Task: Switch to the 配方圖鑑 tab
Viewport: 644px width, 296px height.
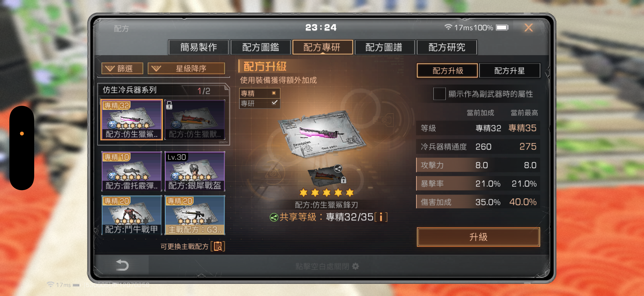Action: (x=260, y=47)
